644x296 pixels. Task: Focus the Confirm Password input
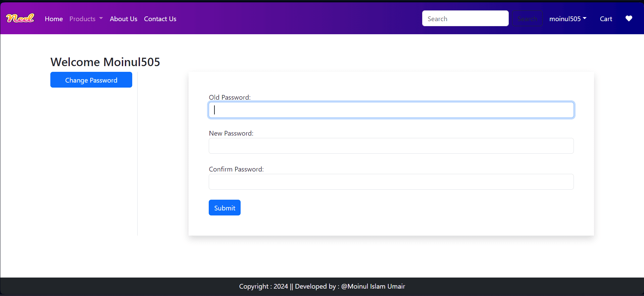391,182
